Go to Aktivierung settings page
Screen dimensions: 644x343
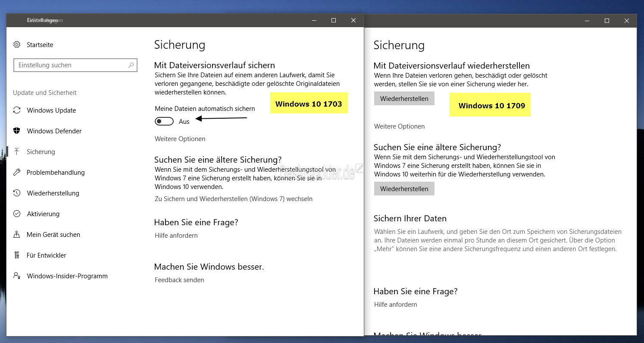43,214
